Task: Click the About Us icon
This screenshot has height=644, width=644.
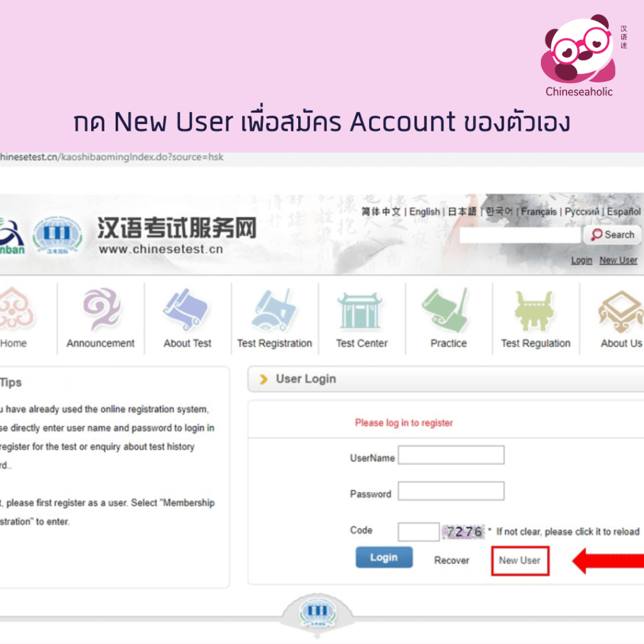Action: [x=619, y=311]
